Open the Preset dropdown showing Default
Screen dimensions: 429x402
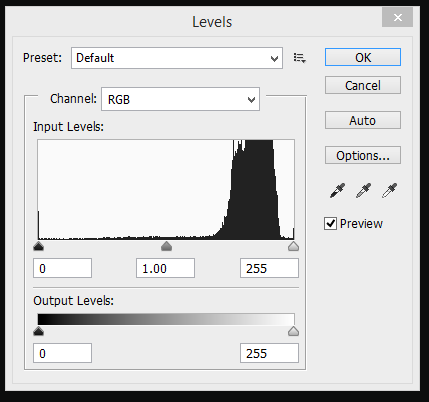[177, 58]
